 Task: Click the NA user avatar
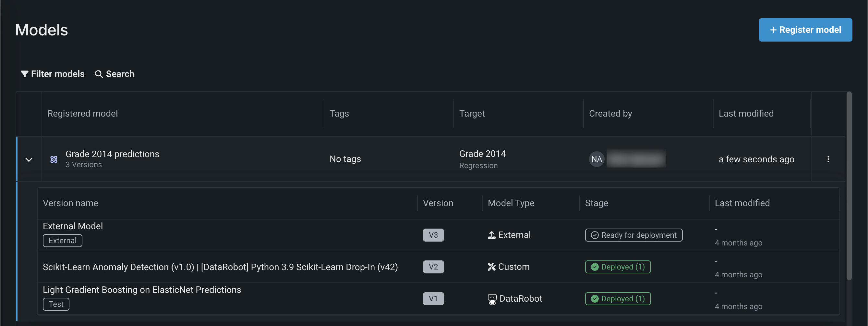pos(597,159)
